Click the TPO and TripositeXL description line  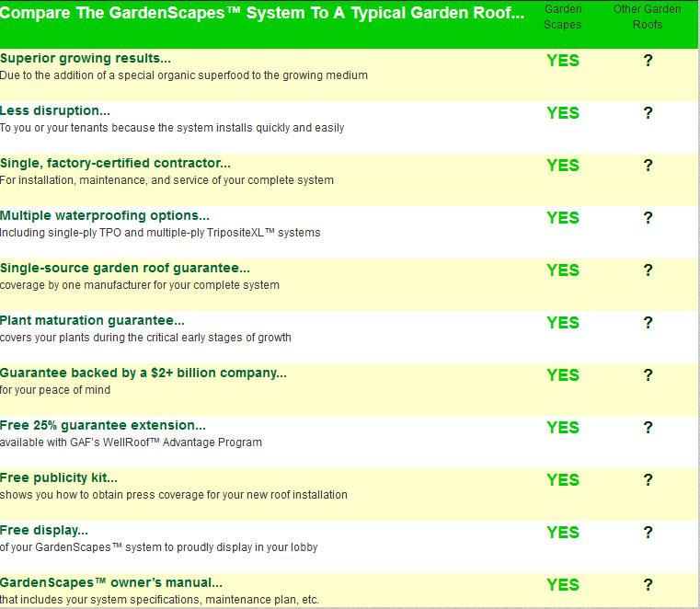pos(160,233)
